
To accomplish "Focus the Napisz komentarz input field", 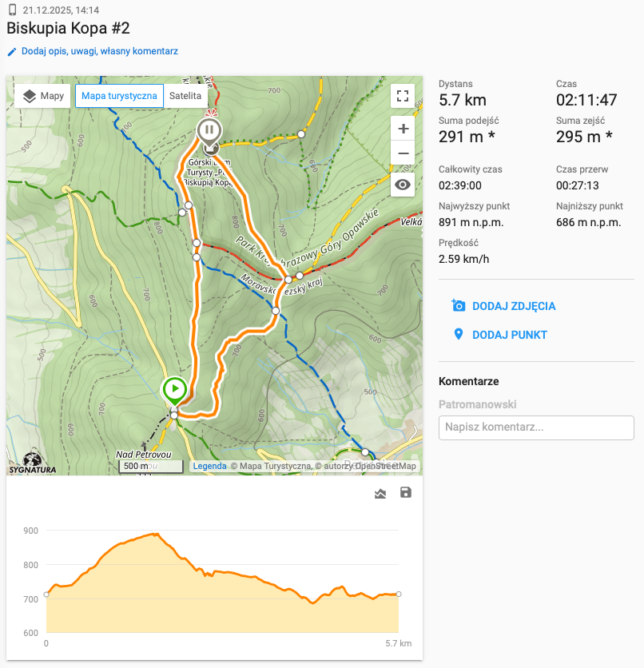I will (536, 427).
